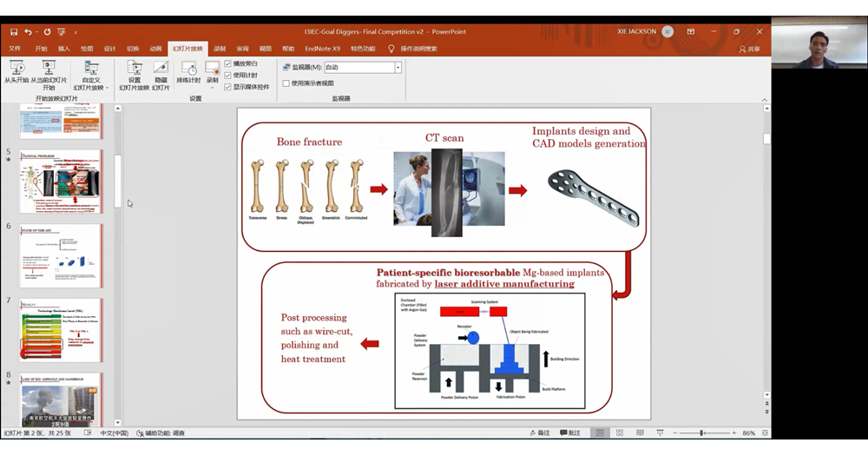Enable Use Presenter View (使用演示者视图) checkbox
The height and width of the screenshot is (456, 868).
click(x=286, y=83)
